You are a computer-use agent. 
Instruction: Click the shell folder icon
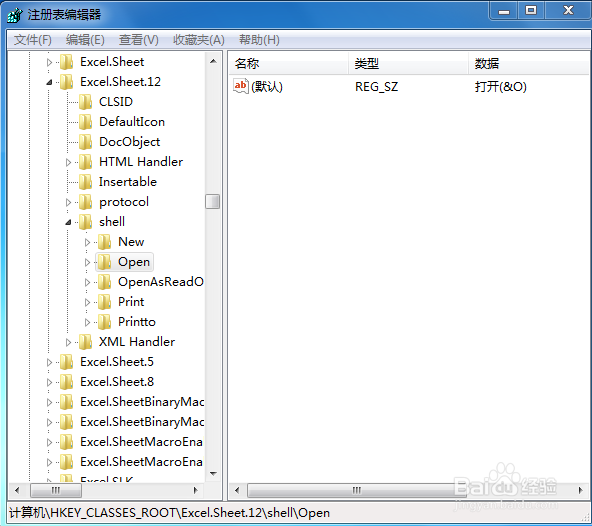coord(85,222)
